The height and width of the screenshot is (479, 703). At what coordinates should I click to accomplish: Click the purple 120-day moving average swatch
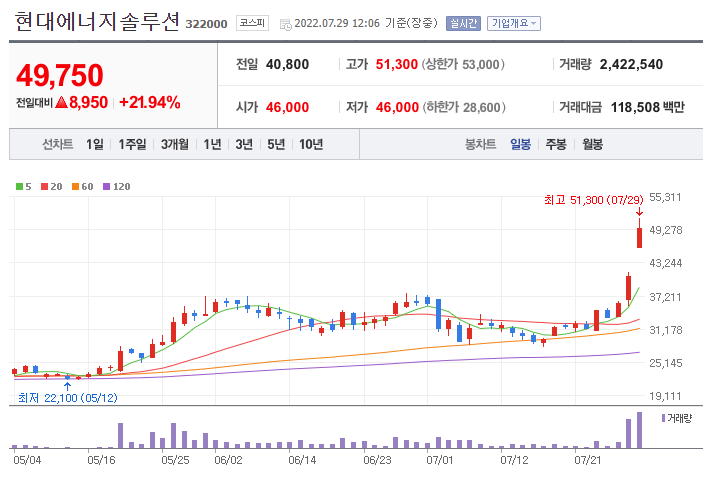107,187
